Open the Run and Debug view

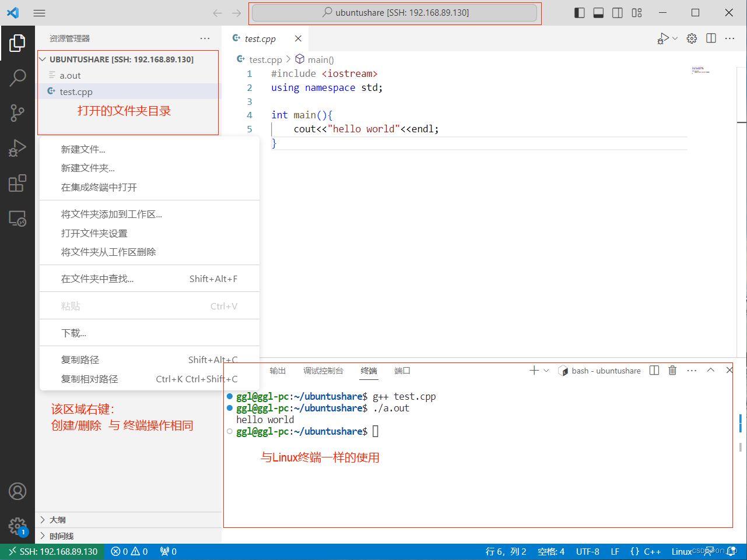(17, 148)
